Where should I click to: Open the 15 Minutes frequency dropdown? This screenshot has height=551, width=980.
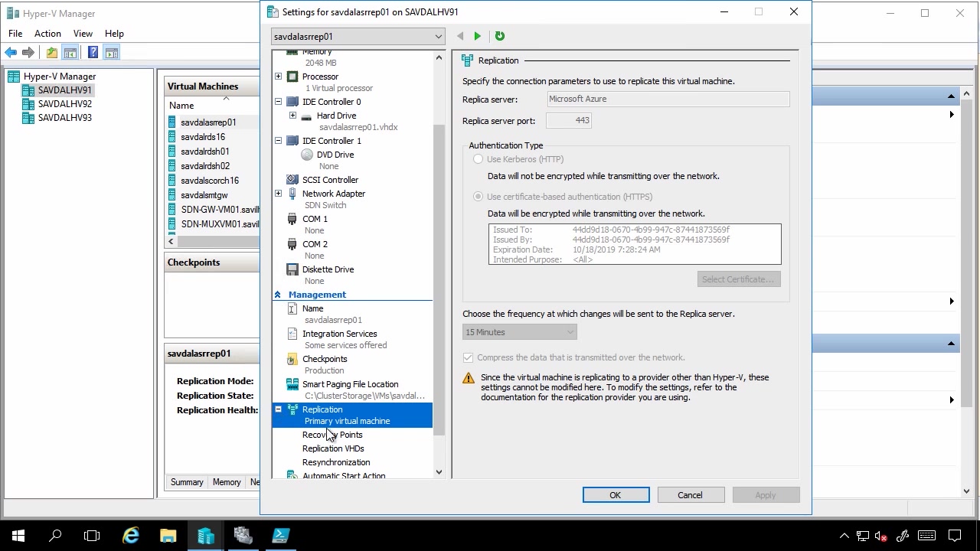(x=519, y=332)
